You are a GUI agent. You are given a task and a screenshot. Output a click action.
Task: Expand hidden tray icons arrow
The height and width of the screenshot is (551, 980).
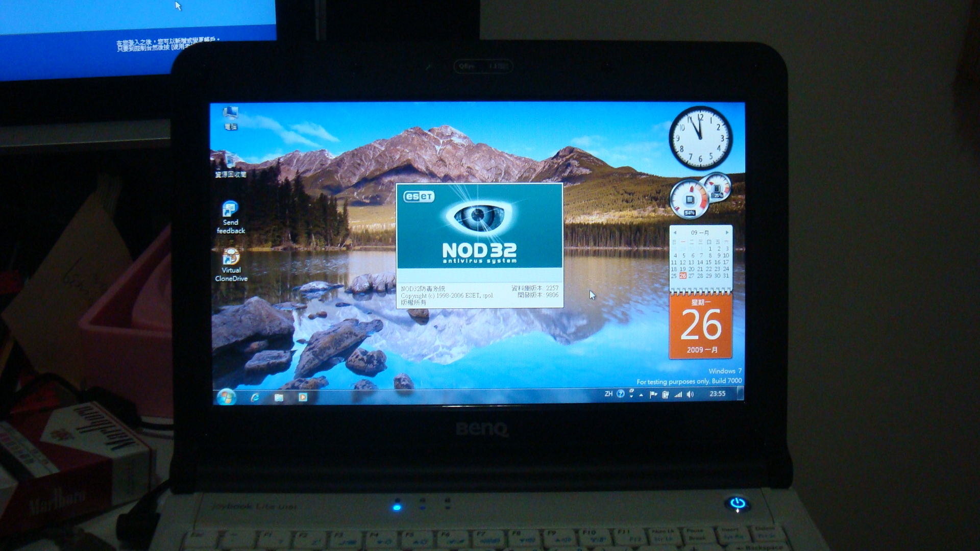pyautogui.click(x=641, y=395)
